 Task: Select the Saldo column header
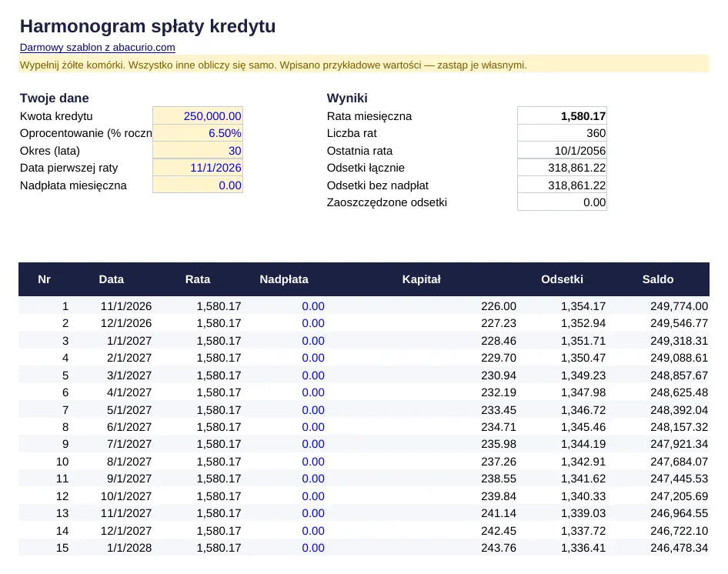(658, 279)
